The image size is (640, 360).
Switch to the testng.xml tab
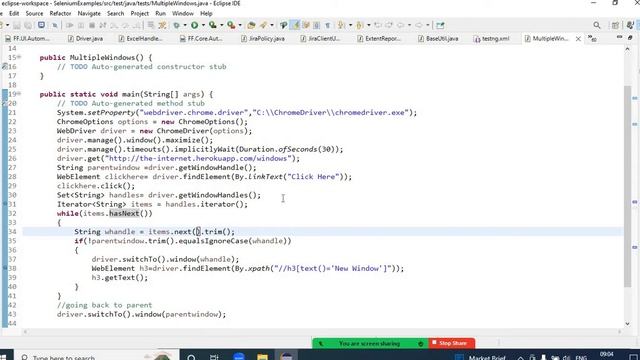click(491, 38)
